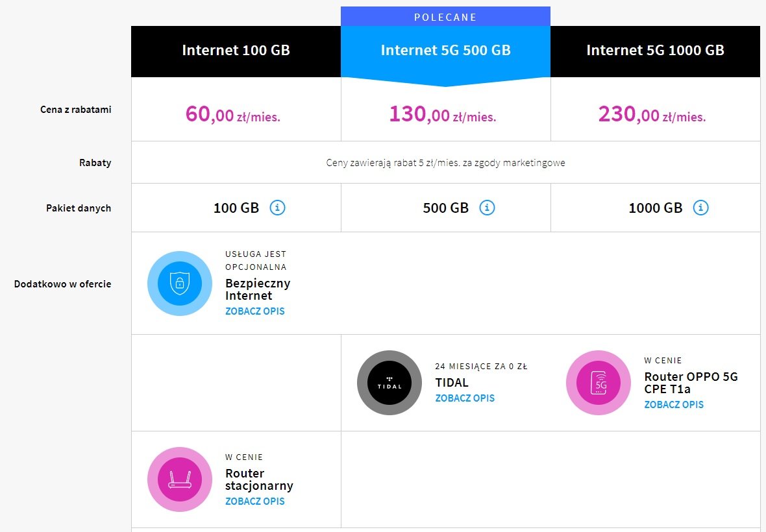Open ZOBACZ OPIS under TIDAL
This screenshot has height=532, width=766.
point(465,398)
